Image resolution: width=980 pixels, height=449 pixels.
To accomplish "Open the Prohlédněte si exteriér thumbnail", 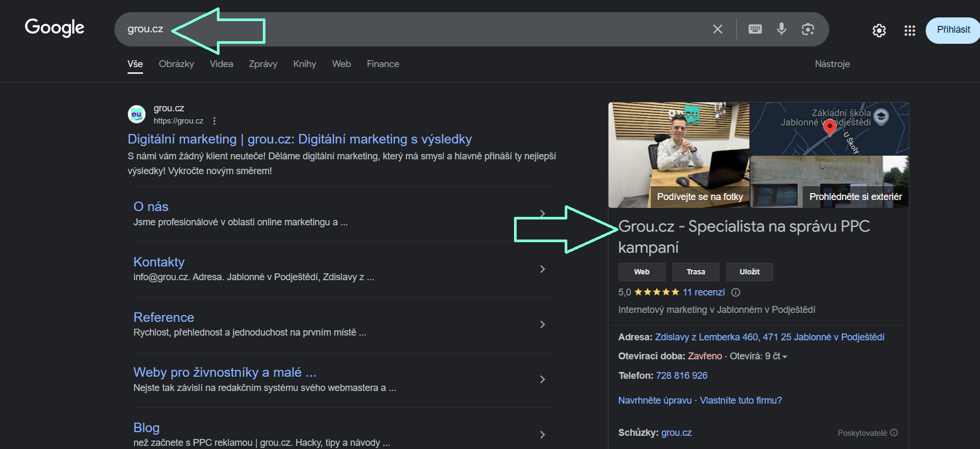I will tap(830, 182).
